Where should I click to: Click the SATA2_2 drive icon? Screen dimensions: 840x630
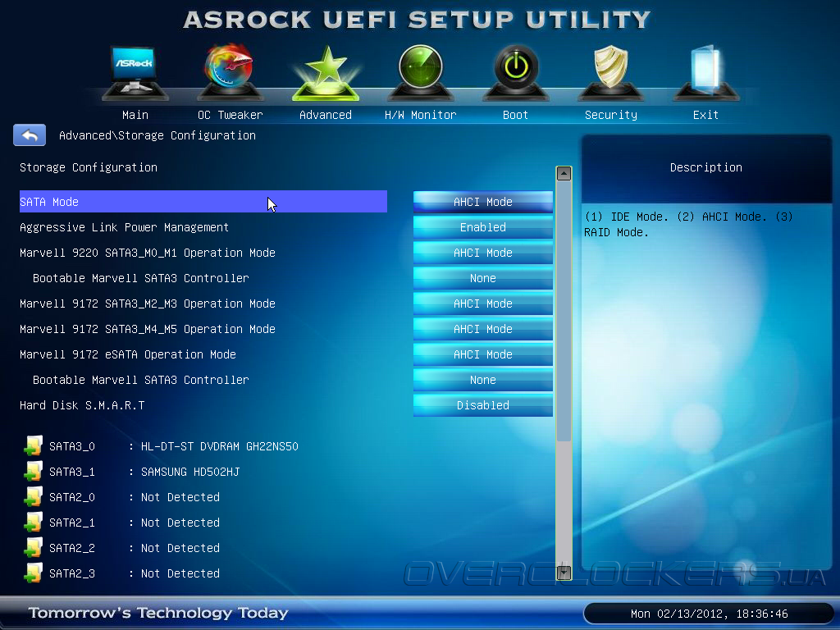33,547
